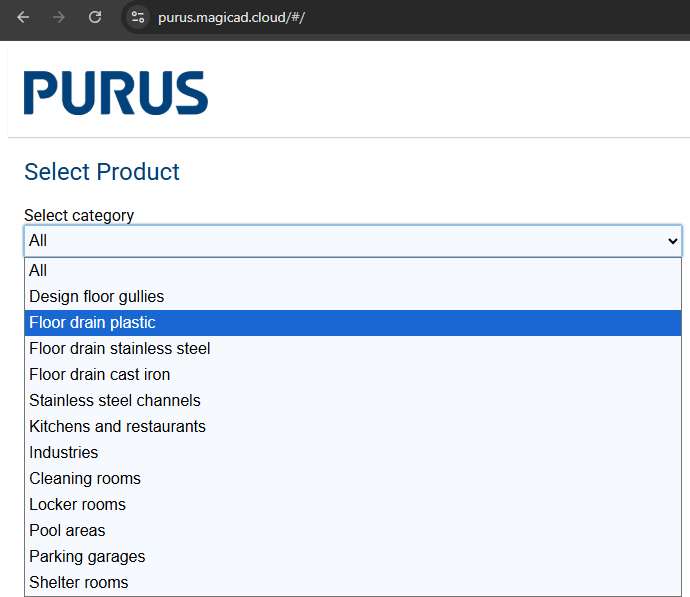Select "Stainless steel channels" category
The image size is (690, 597).
tap(353, 400)
